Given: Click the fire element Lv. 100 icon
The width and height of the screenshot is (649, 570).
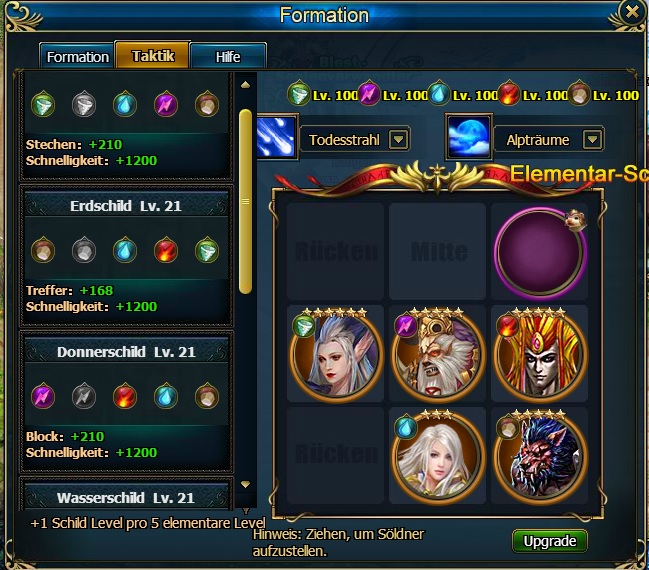Looking at the screenshot, I should point(508,94).
